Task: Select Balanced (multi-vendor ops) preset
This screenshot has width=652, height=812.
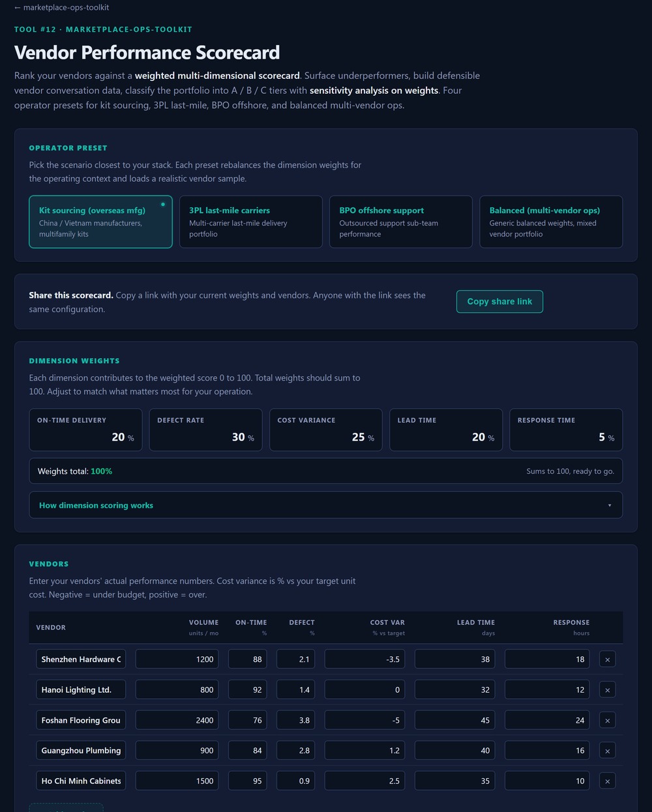Action: (551, 222)
